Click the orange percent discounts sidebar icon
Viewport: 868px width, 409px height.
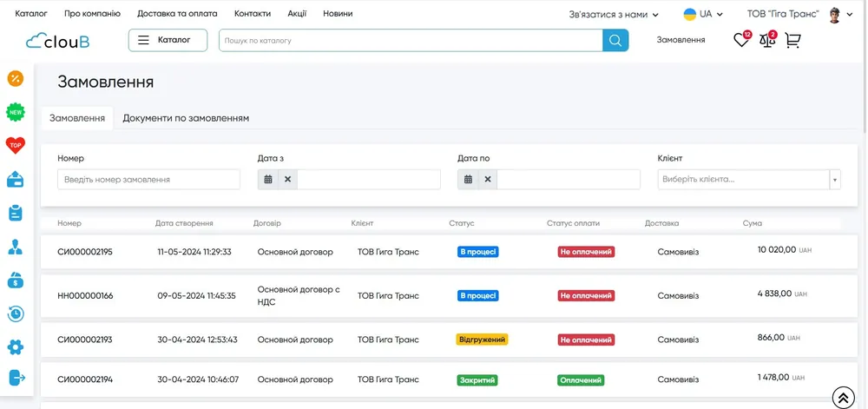click(x=16, y=78)
